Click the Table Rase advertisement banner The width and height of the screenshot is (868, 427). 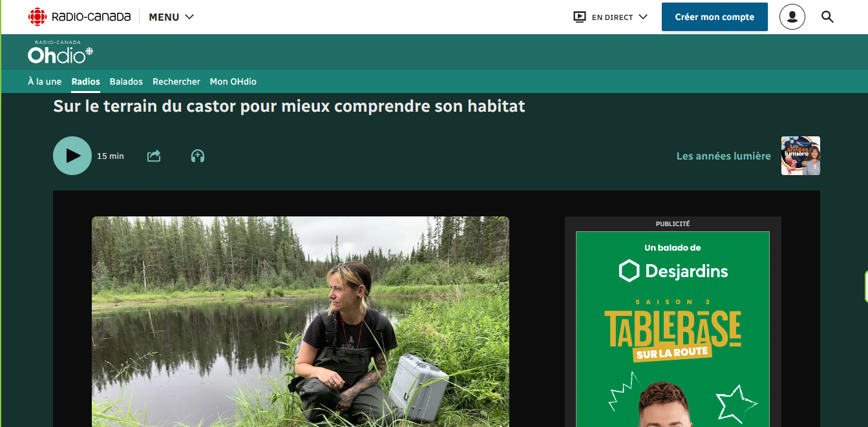coord(673,329)
